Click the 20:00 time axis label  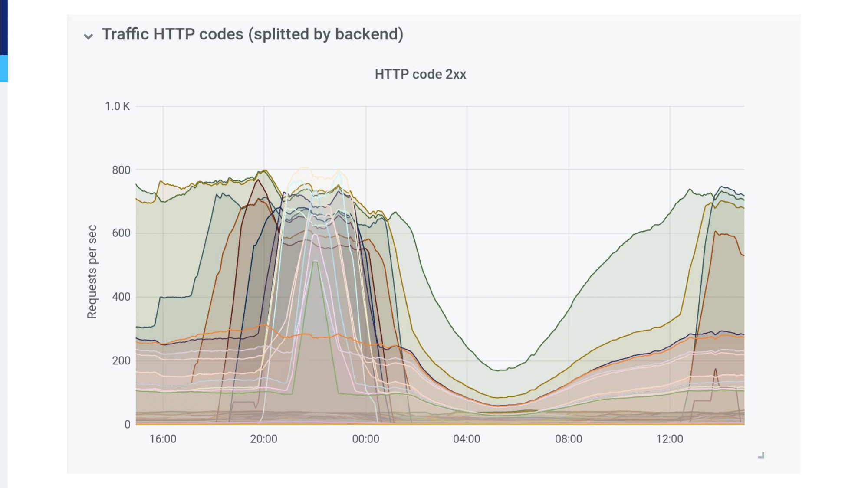pyautogui.click(x=263, y=439)
